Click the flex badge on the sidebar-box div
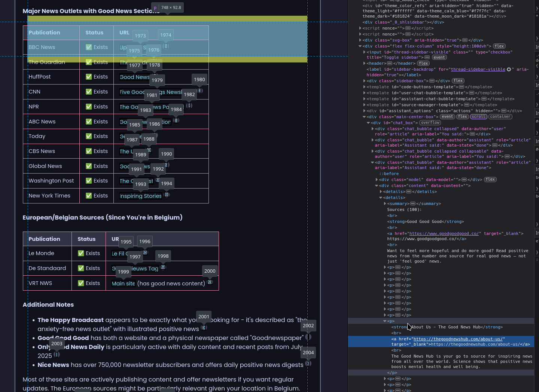This screenshot has width=539, height=392. 458,81
